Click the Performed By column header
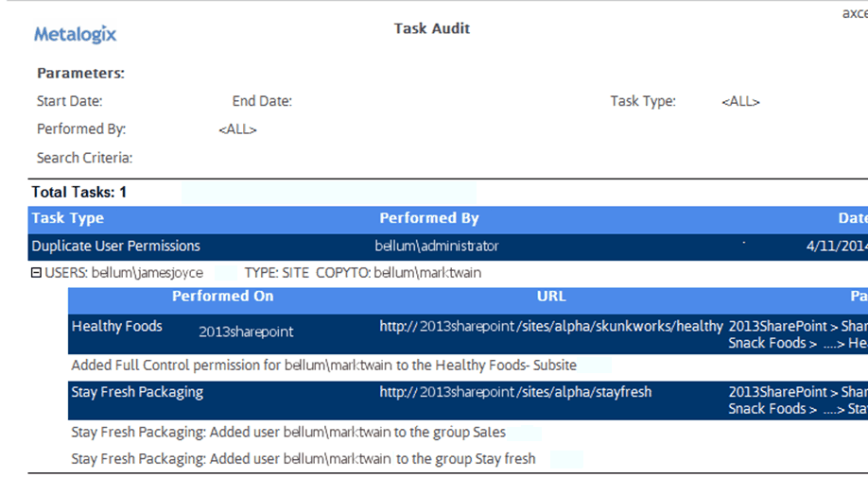 point(428,218)
